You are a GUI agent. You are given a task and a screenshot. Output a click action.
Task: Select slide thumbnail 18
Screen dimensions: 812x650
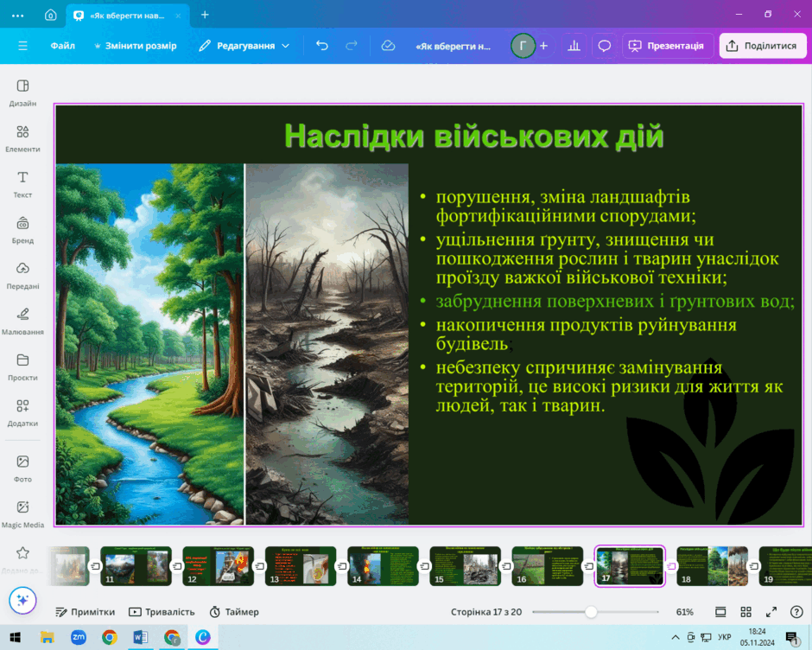click(x=712, y=566)
